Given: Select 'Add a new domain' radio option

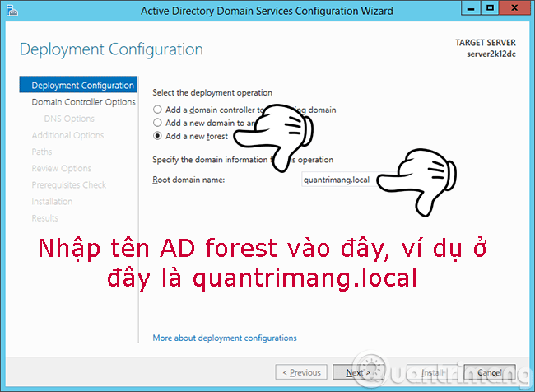Looking at the screenshot, I should pyautogui.click(x=157, y=123).
